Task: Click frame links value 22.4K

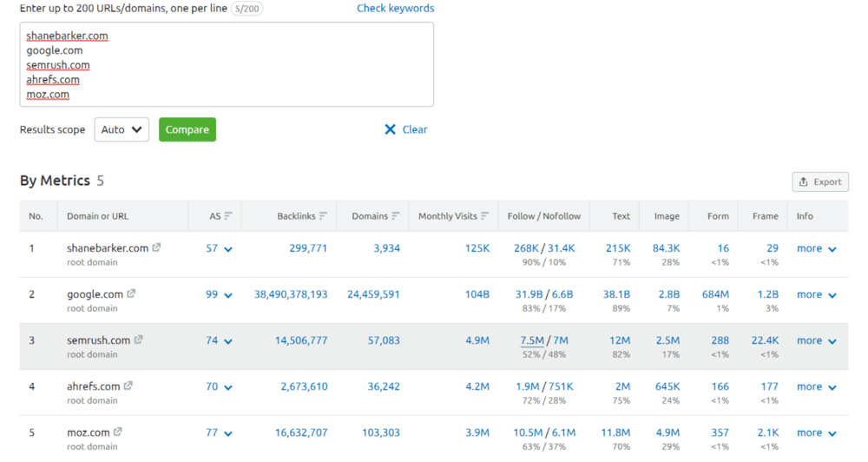Action: coord(765,340)
